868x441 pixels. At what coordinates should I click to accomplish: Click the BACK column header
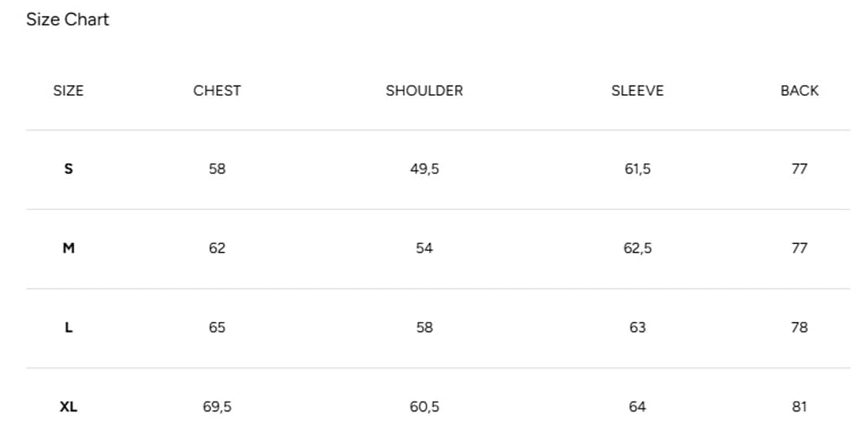[799, 90]
